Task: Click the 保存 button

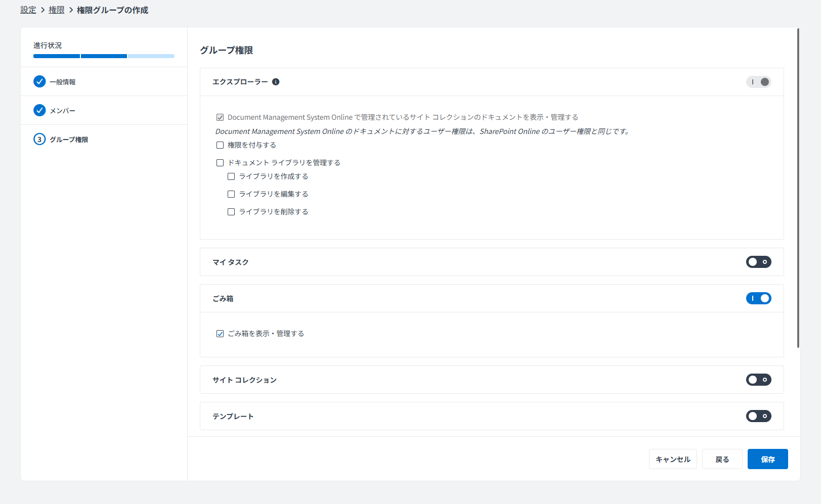Action: [x=768, y=459]
